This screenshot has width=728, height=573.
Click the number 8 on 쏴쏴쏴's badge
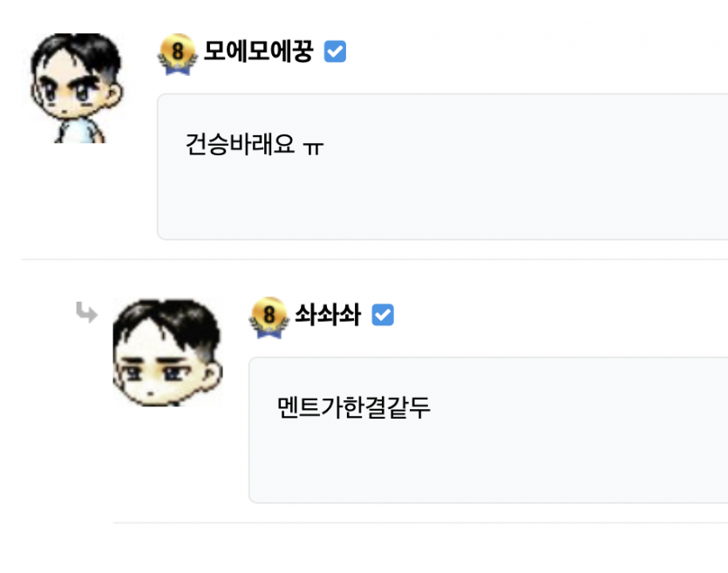pos(269,313)
